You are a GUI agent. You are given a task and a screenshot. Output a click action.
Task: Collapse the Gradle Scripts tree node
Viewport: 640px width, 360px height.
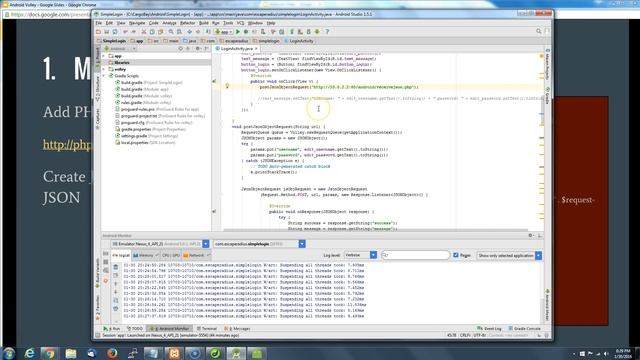tap(104, 76)
